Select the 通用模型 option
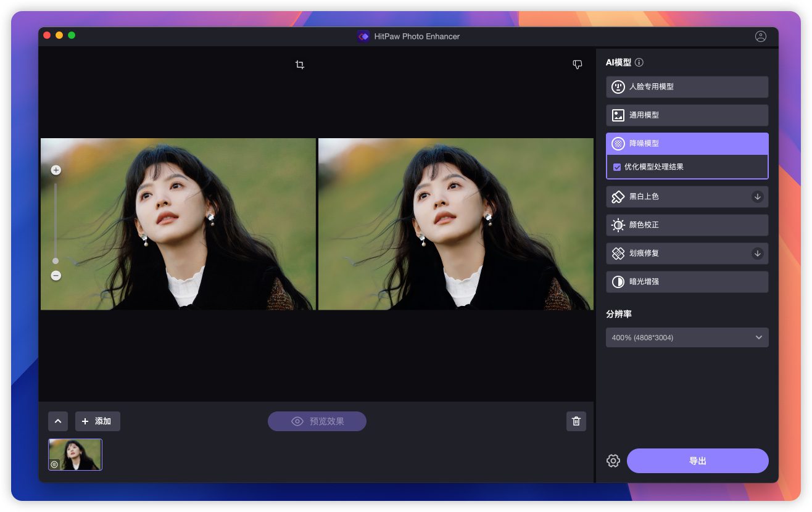The height and width of the screenshot is (512, 812). (x=687, y=115)
